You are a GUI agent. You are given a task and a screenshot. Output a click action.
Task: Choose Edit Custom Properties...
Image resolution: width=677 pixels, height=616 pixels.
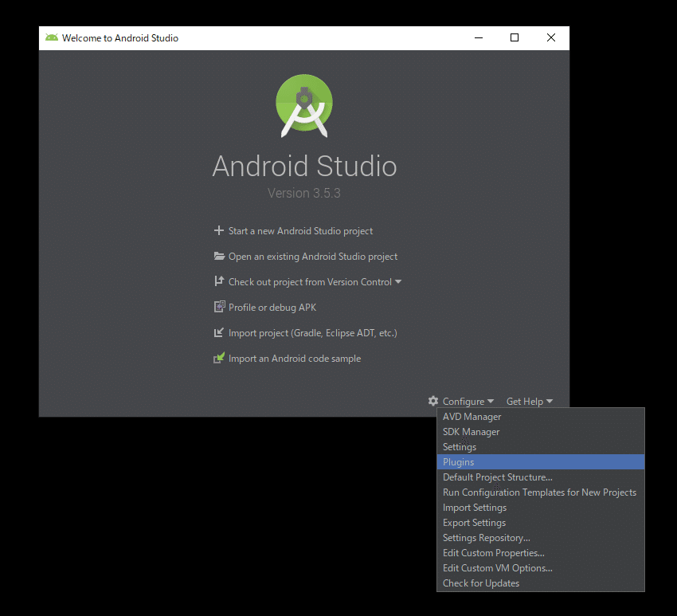(x=541, y=552)
